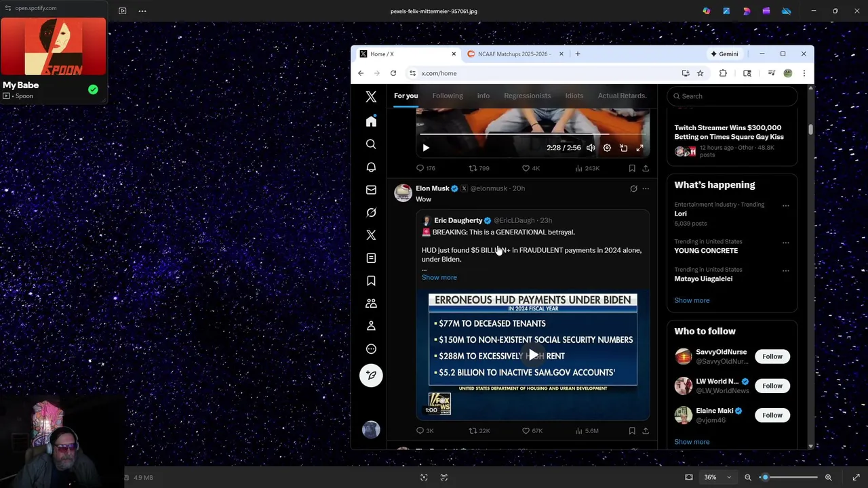Follow LW World News
Screen dimensions: 868x488
pyautogui.click(x=772, y=386)
